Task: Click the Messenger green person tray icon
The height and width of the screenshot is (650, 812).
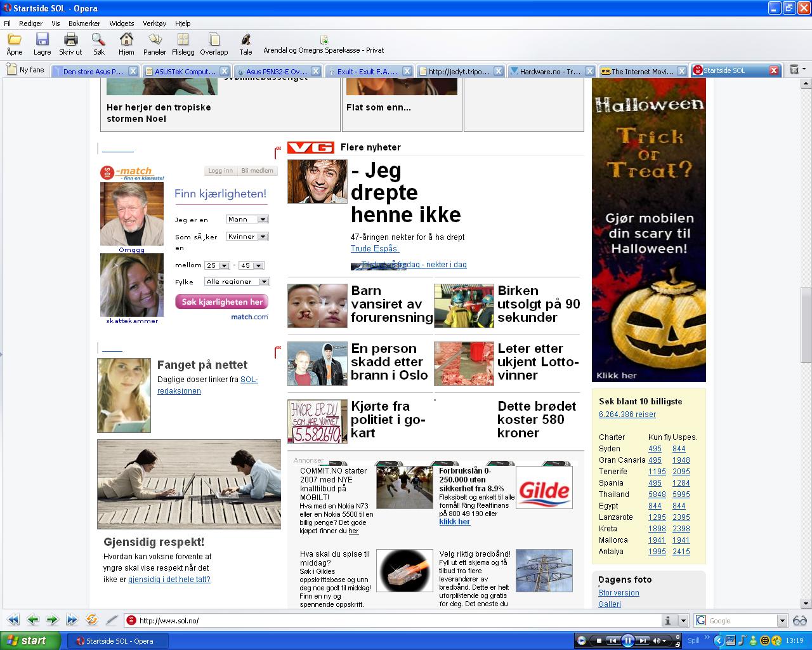Action: click(753, 640)
